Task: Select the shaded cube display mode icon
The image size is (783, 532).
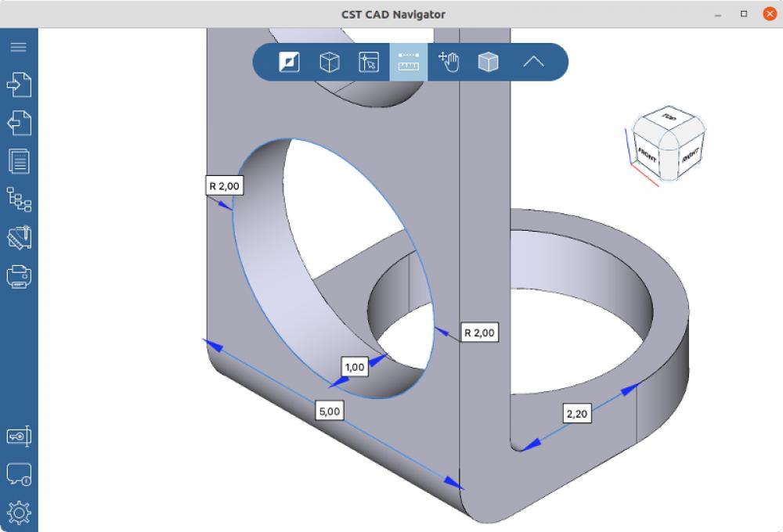Action: point(488,62)
